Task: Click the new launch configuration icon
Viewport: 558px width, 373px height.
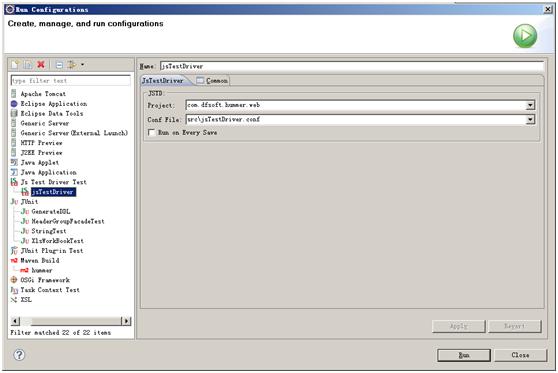Action: [15, 64]
